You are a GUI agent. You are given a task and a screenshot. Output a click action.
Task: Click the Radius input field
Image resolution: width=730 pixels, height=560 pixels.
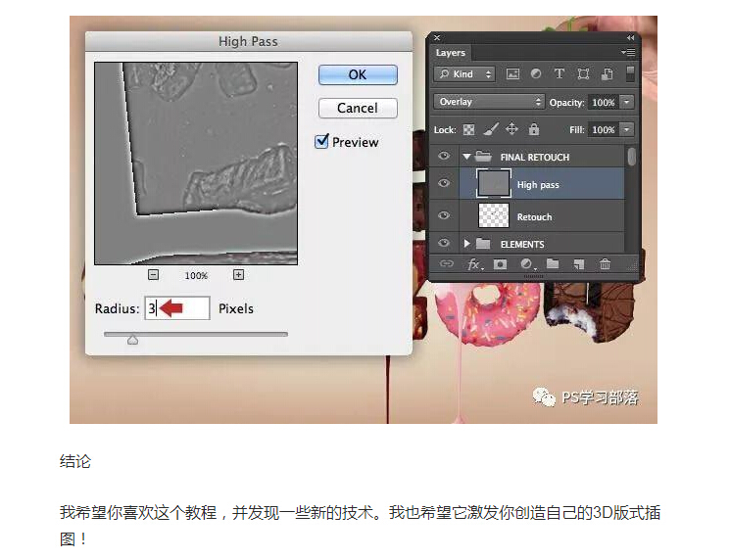177,308
